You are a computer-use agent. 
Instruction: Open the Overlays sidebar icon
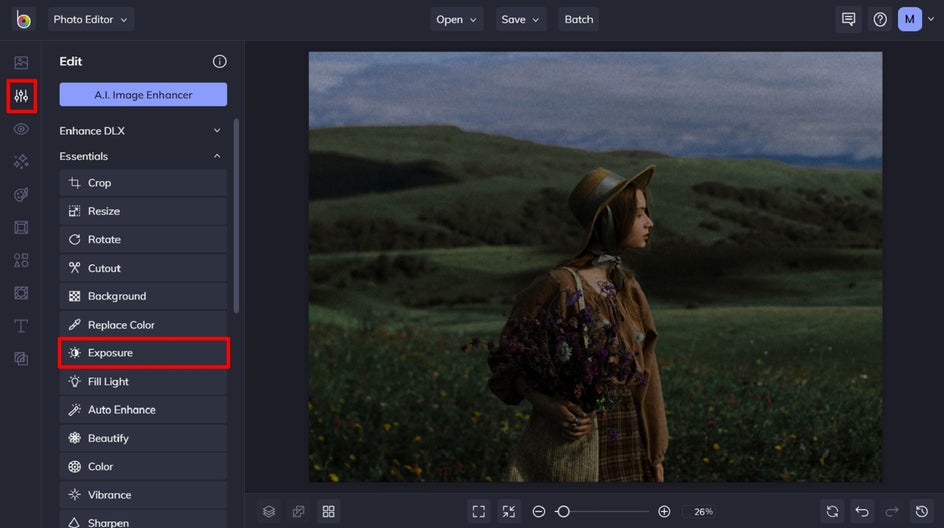point(21,293)
